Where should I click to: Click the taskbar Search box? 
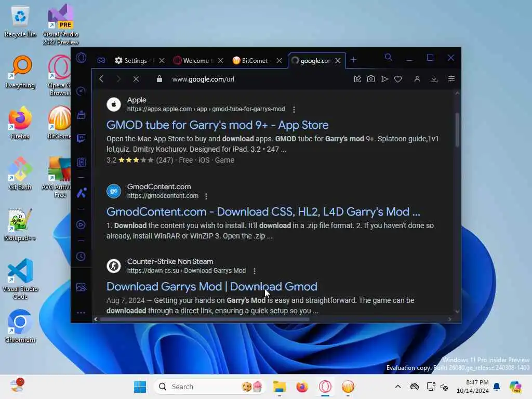point(209,387)
